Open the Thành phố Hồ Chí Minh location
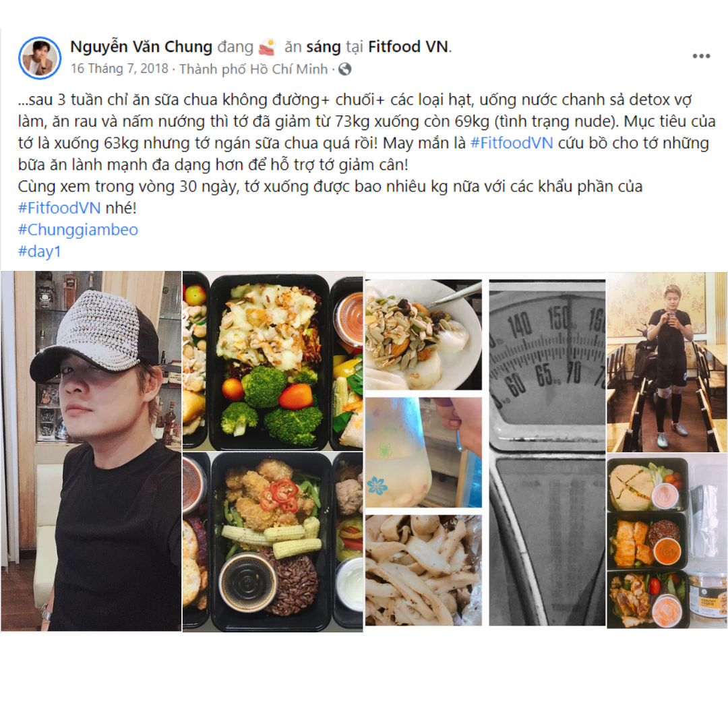The image size is (728, 728). pyautogui.click(x=253, y=69)
